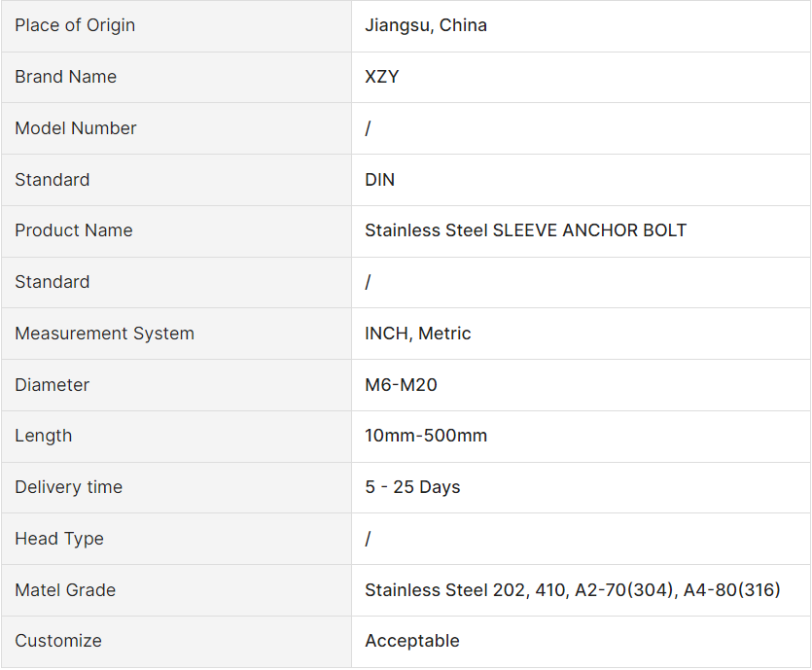
Task: Click the Diameter label
Action: 53,385
